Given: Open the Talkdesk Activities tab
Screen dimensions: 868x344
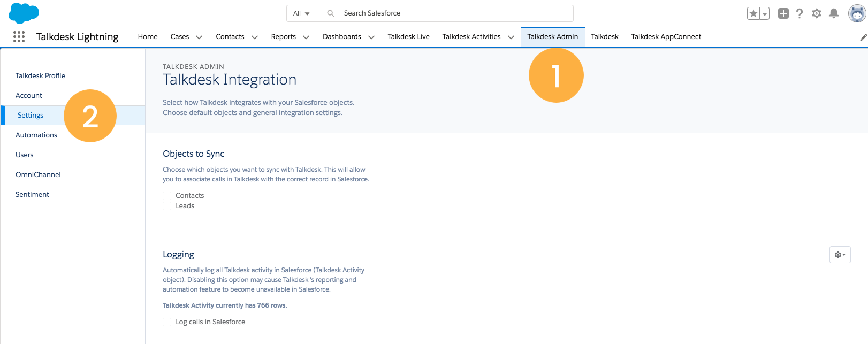Looking at the screenshot, I should [471, 36].
